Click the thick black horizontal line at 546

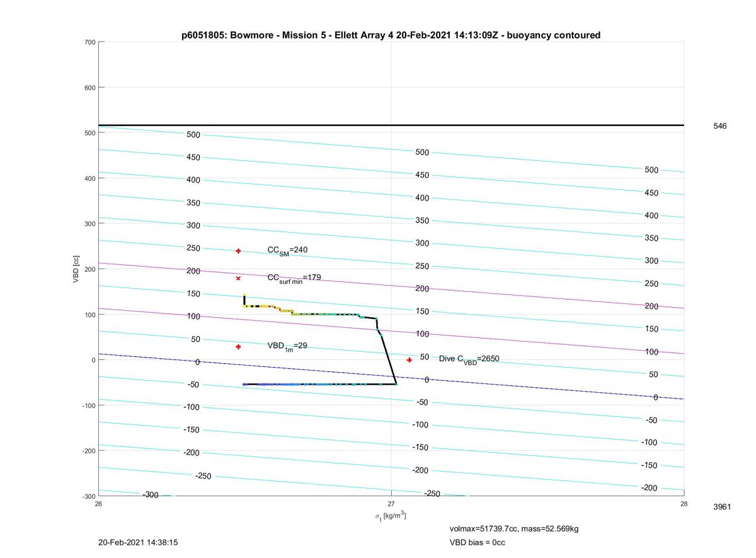tap(391, 125)
